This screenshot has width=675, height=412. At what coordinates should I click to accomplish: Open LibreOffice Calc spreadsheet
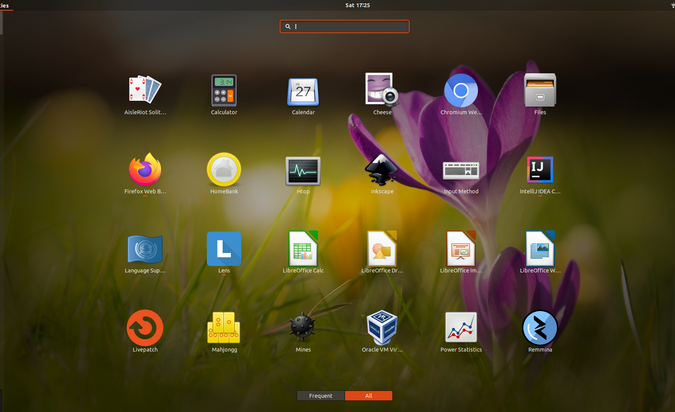(x=303, y=248)
